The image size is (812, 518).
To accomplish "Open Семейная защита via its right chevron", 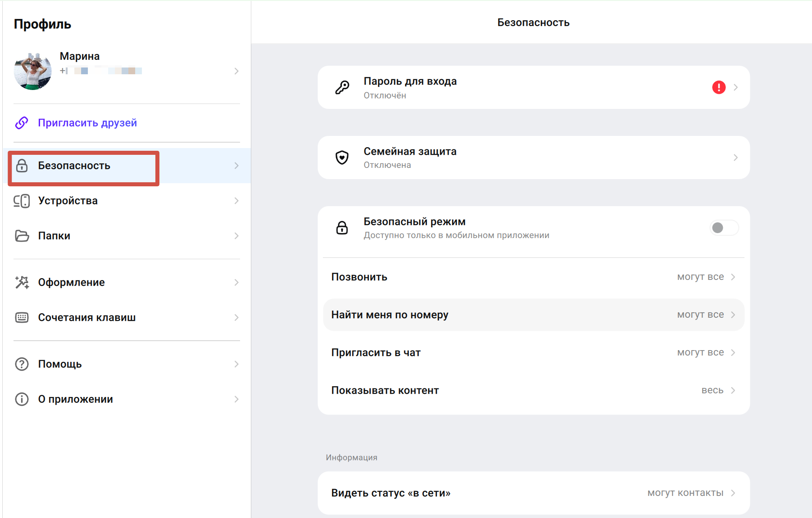I will click(x=735, y=158).
